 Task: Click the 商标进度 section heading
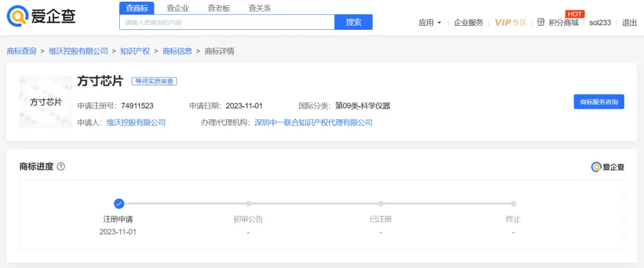pyautogui.click(x=36, y=167)
